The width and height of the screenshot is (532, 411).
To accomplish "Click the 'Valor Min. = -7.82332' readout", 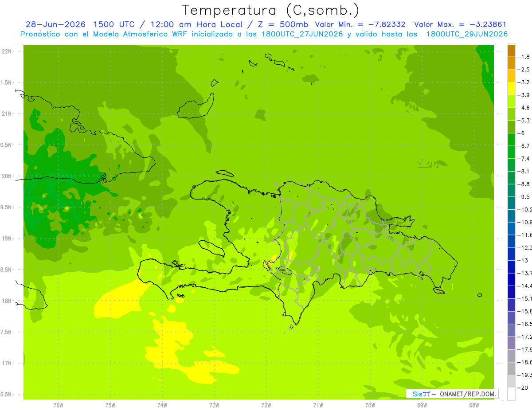I will [360, 24].
